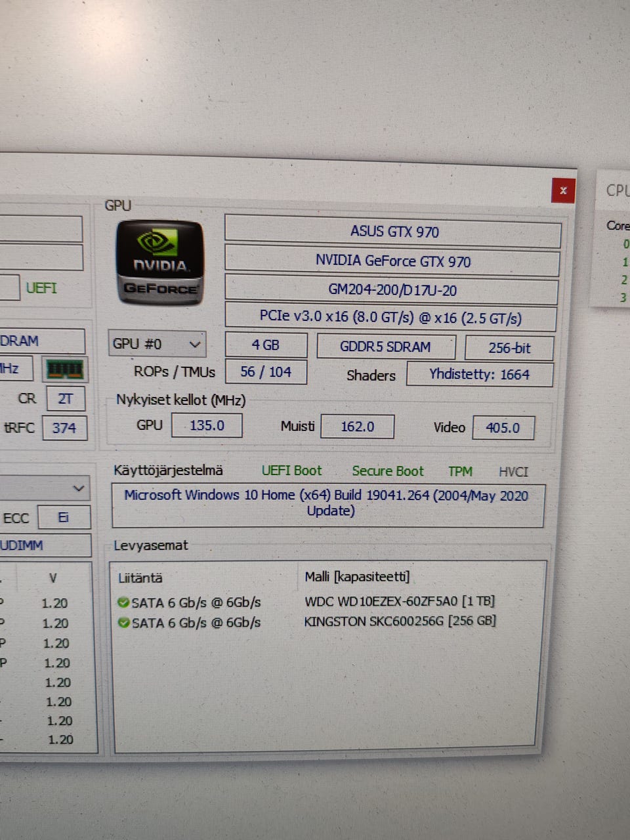Click the Yhdistetty: 1664 shaders value
The image size is (630, 840).
(x=480, y=374)
